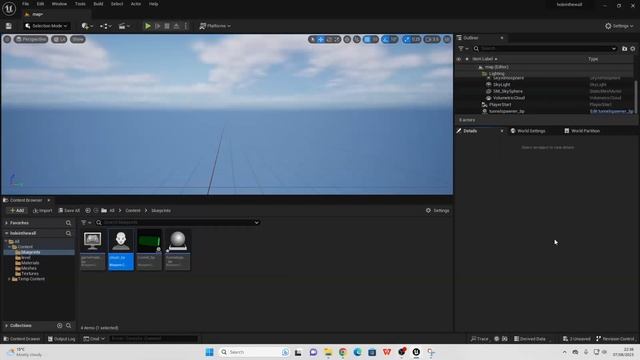Select SkyLight in the Outliner
The height and width of the screenshot is (360, 640).
pos(502,84)
